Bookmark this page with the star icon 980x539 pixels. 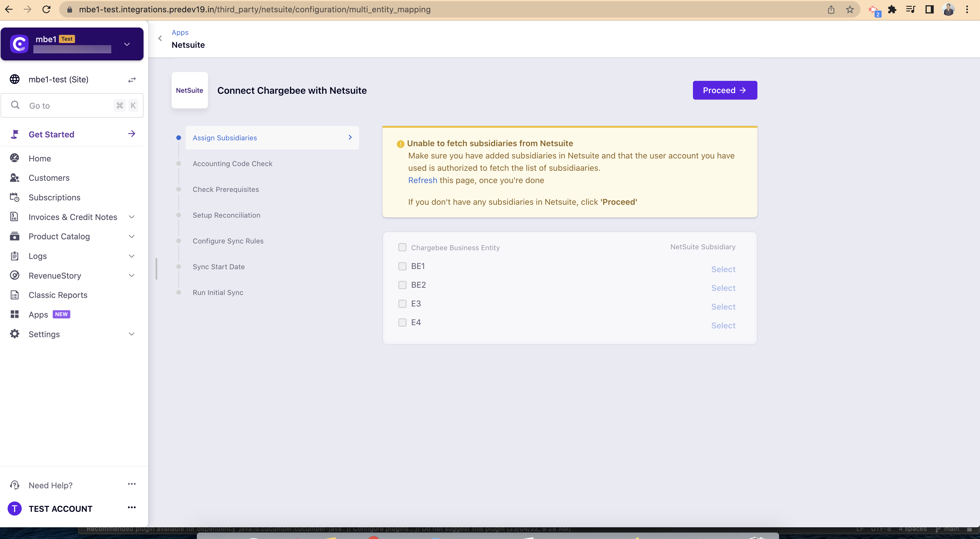pos(850,9)
